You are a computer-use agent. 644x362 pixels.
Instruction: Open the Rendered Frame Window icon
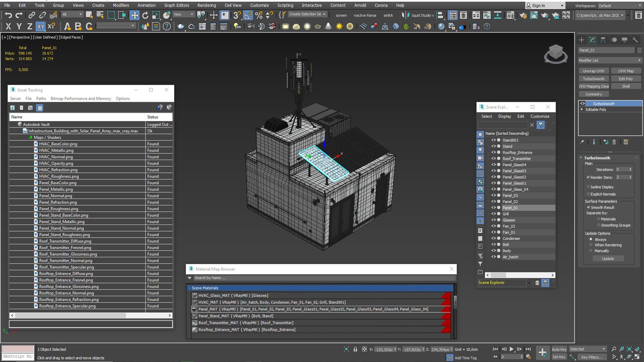[x=534, y=15]
